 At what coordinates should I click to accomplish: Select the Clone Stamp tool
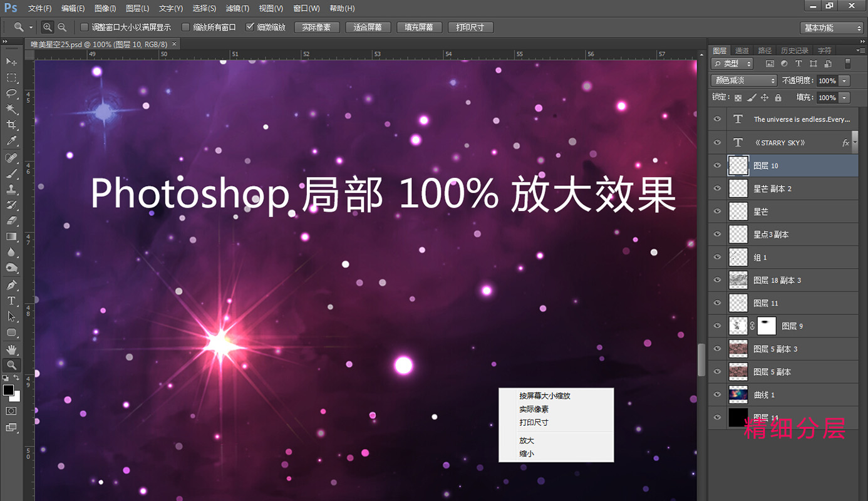(11, 189)
